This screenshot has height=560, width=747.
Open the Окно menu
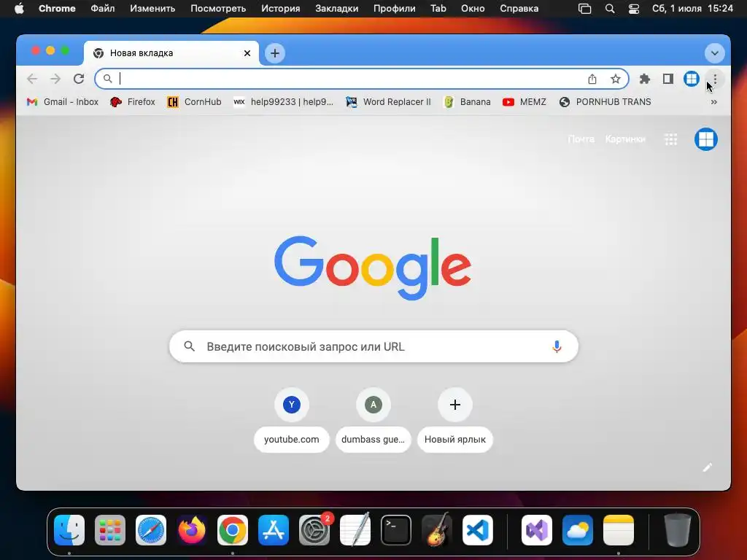(473, 9)
